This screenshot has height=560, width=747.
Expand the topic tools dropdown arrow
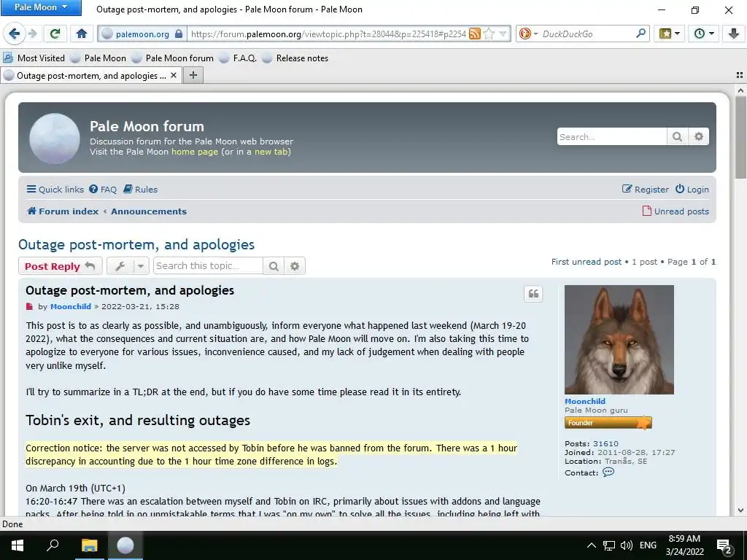141,265
